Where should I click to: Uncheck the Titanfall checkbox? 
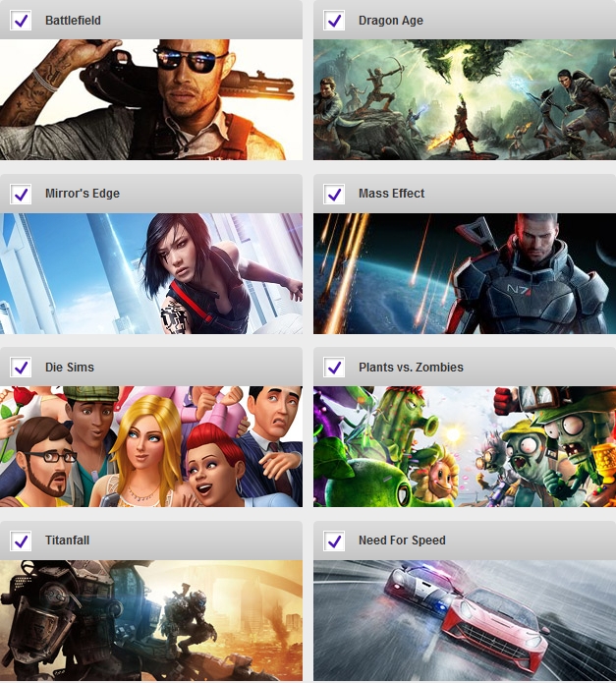pyautogui.click(x=21, y=541)
